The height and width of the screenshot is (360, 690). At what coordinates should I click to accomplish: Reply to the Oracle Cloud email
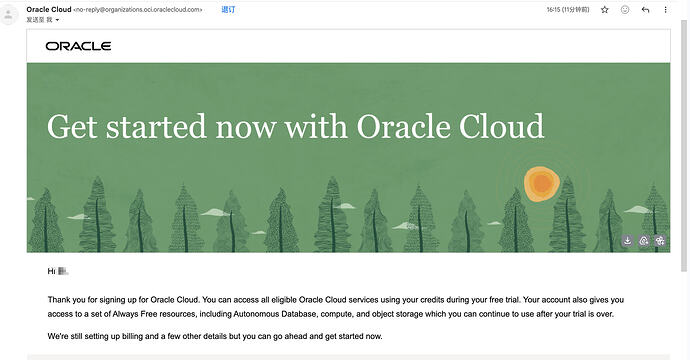click(x=646, y=10)
